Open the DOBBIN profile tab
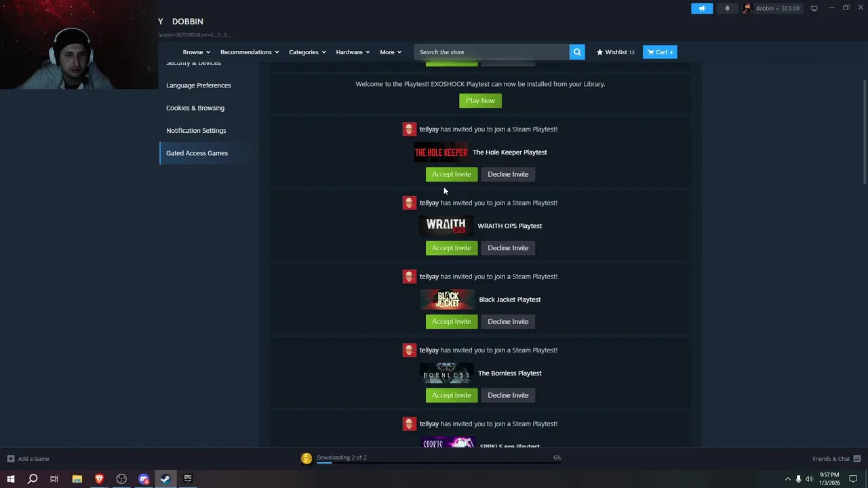Viewport: 868px width, 488px height. click(x=187, y=22)
